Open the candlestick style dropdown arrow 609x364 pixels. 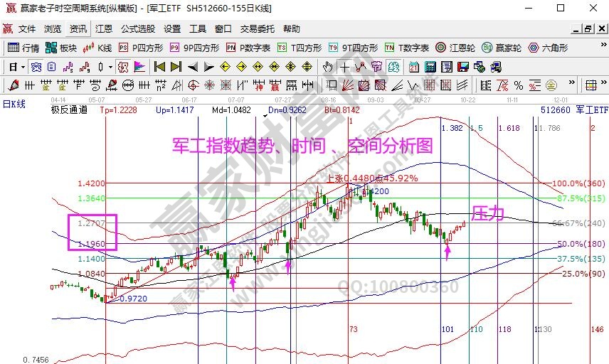coord(110,67)
